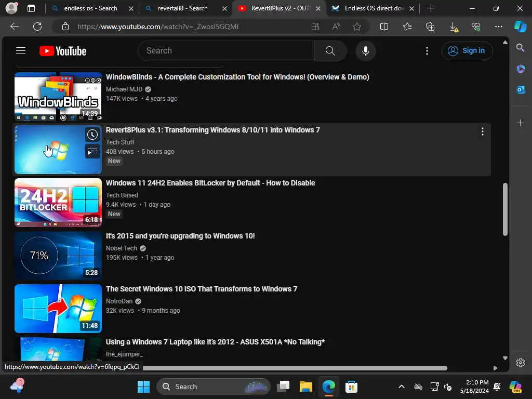
Task: Open Microsoft Store from taskbar
Action: 351,387
